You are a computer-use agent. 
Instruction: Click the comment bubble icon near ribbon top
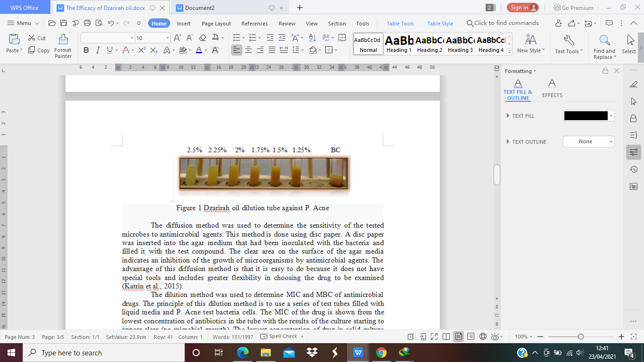click(x=609, y=23)
